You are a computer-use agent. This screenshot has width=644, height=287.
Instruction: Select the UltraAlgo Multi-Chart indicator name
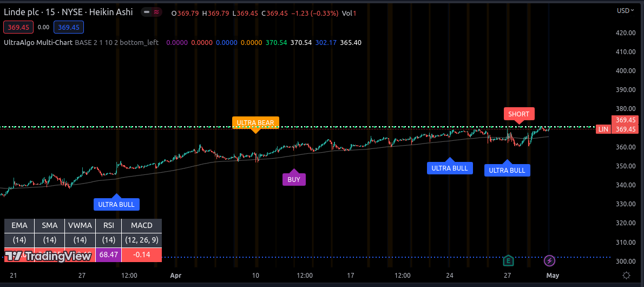click(38, 42)
